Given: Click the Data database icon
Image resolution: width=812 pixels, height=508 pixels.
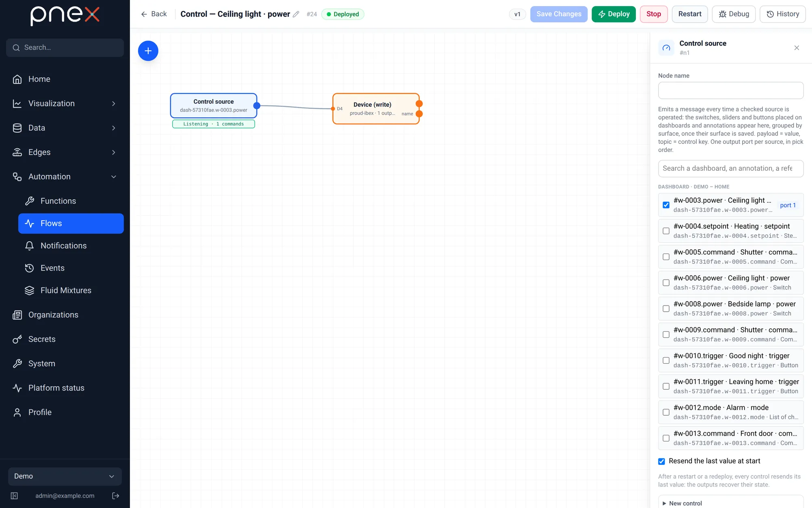Looking at the screenshot, I should [x=17, y=128].
